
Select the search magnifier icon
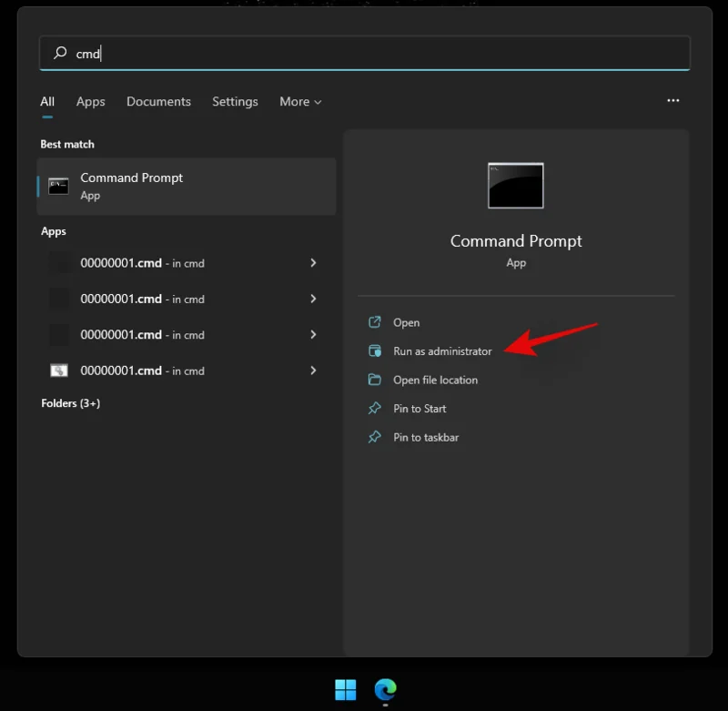click(x=59, y=53)
